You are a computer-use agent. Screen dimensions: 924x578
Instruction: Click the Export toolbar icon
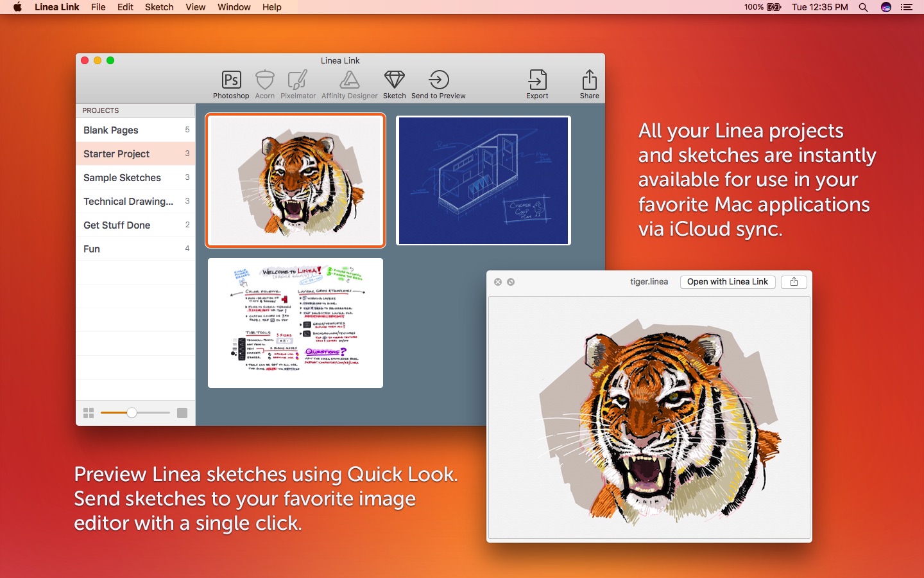537,80
